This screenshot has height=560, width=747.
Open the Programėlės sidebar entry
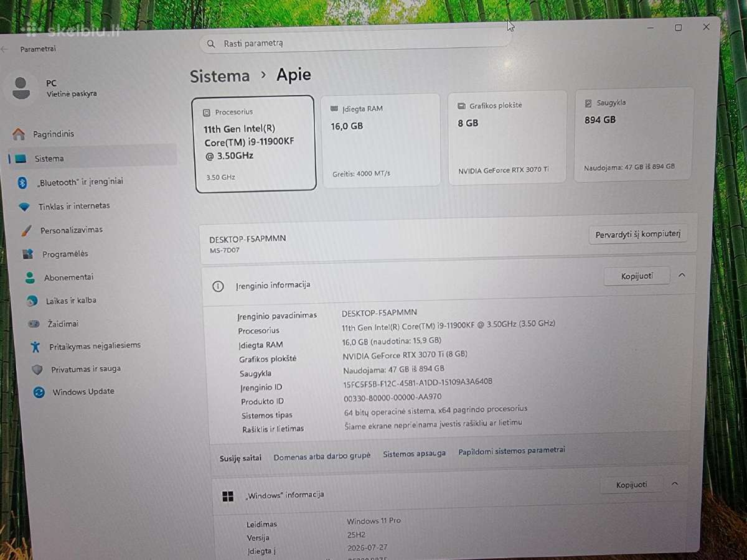pos(65,254)
